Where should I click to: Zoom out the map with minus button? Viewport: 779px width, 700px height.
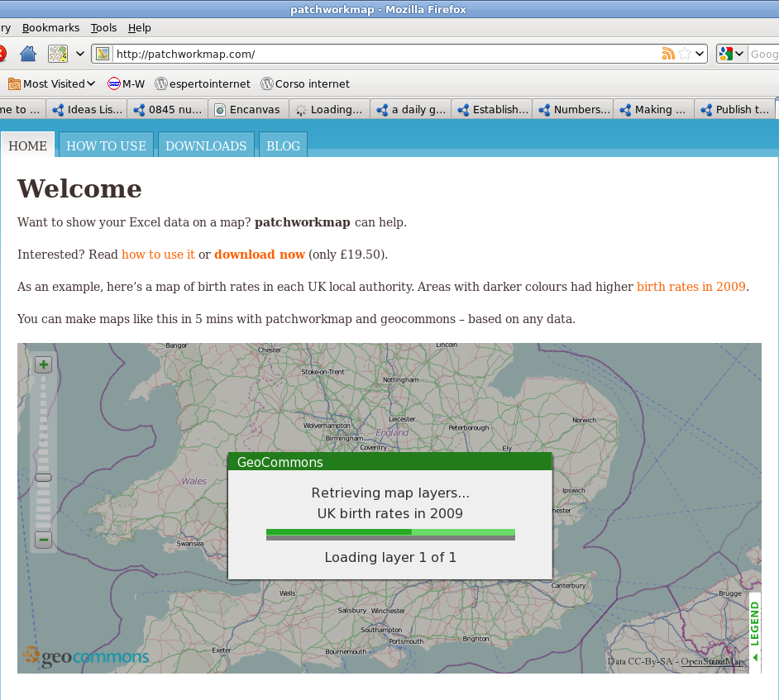(x=44, y=540)
